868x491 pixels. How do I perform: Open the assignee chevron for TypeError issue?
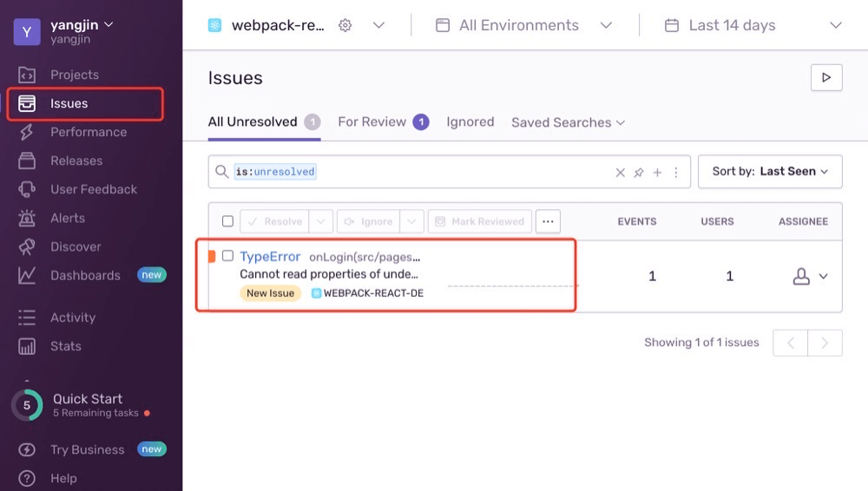point(823,276)
